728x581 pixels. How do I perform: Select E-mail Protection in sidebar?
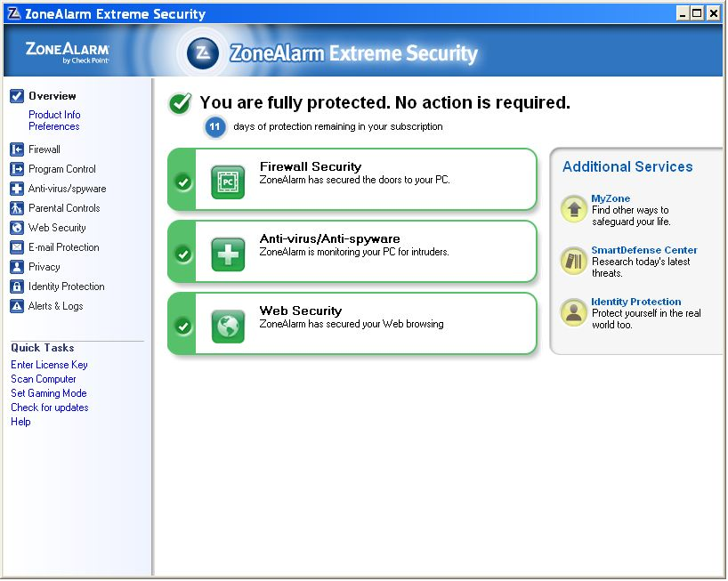(64, 247)
